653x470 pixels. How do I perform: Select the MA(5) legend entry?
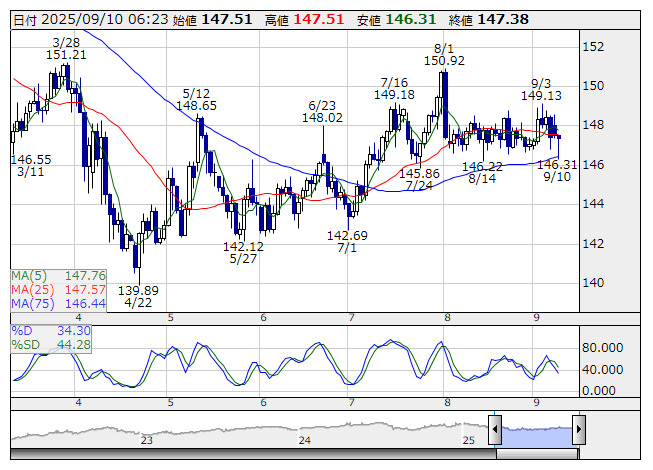(x=59, y=275)
